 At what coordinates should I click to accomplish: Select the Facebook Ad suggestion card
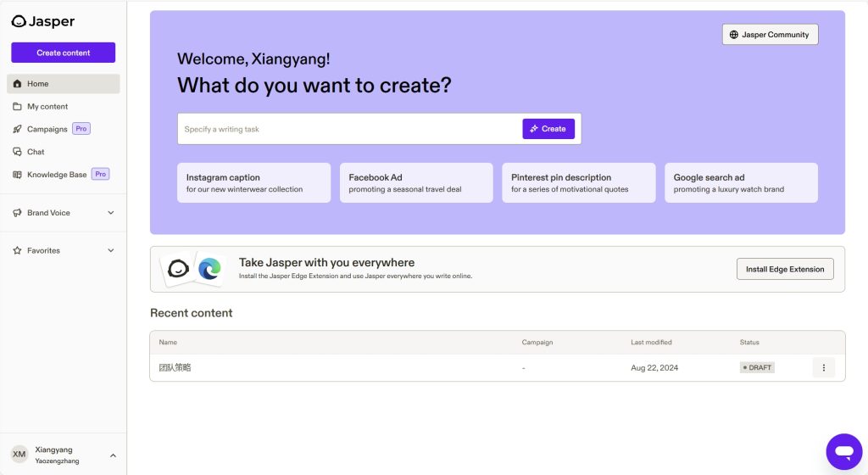416,182
